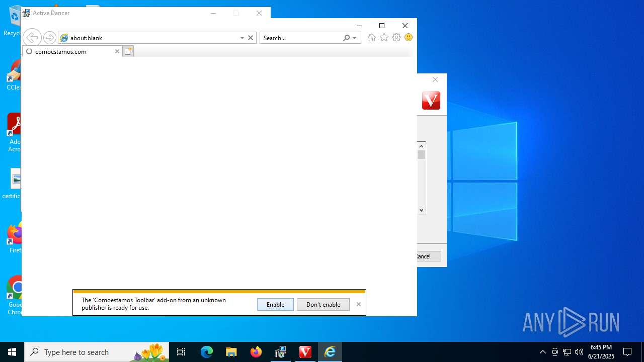Close the comoestamos.com tab
The height and width of the screenshot is (362, 644).
coord(117,51)
